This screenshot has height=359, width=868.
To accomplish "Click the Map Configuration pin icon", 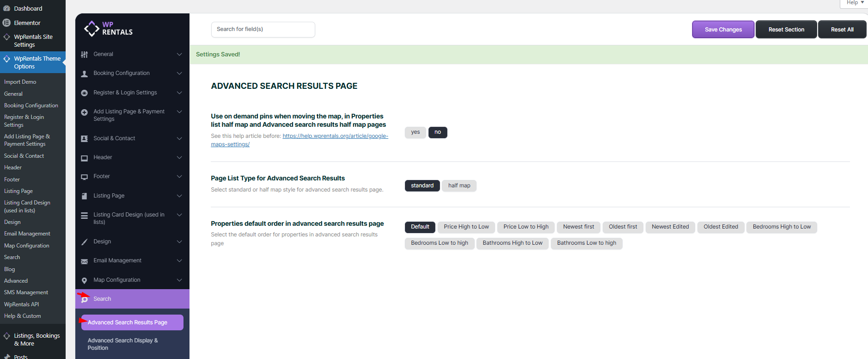I will click(84, 280).
